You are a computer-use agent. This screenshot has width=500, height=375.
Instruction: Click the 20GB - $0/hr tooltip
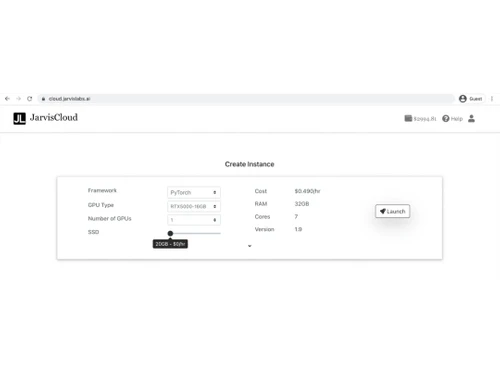(x=170, y=244)
